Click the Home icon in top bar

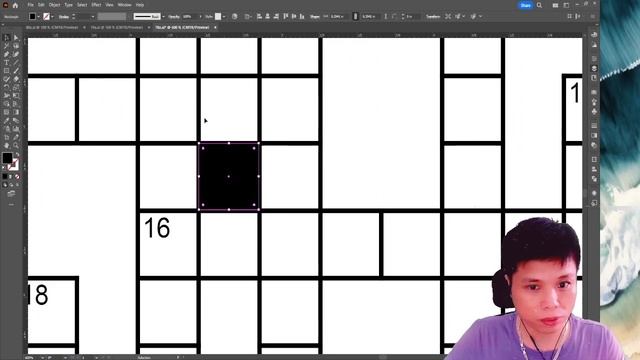15,5
